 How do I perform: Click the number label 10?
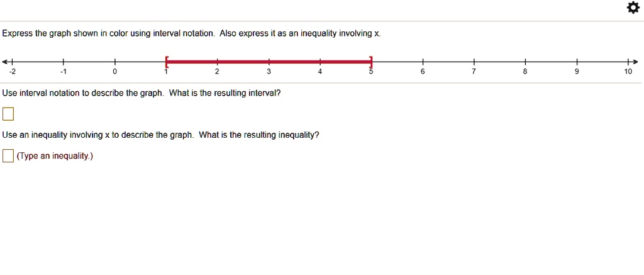click(x=628, y=72)
